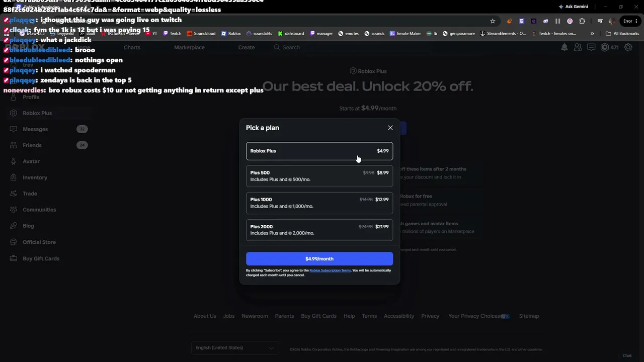
Task: Click the Blog sidebar icon
Action: tap(13, 226)
